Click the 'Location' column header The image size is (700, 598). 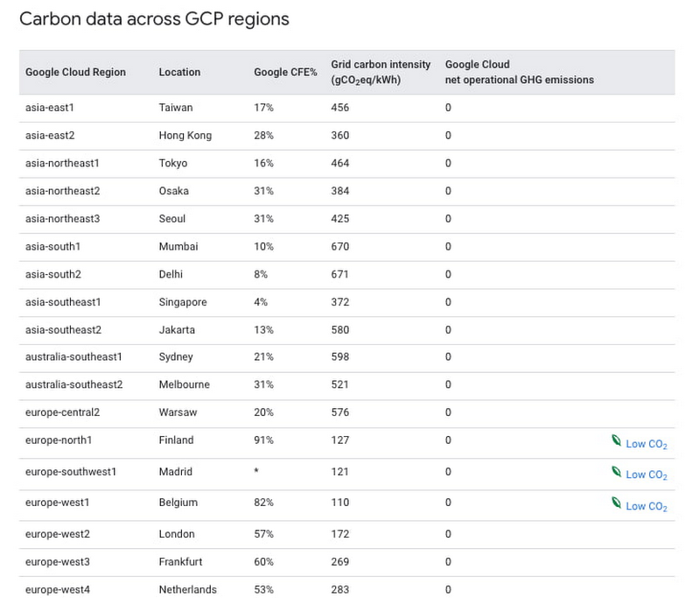tap(179, 73)
